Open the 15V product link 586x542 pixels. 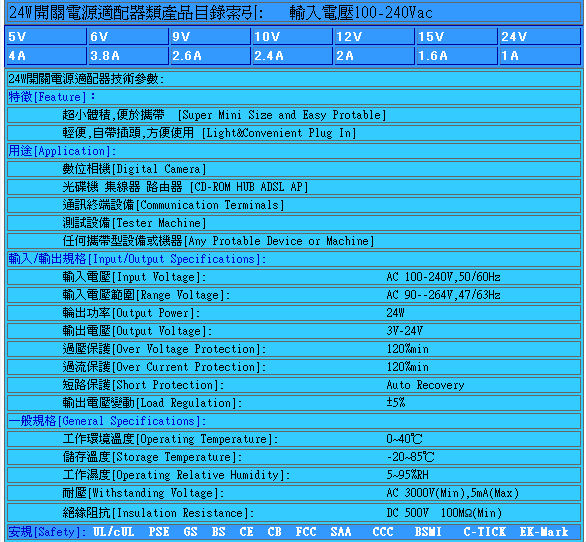point(457,37)
